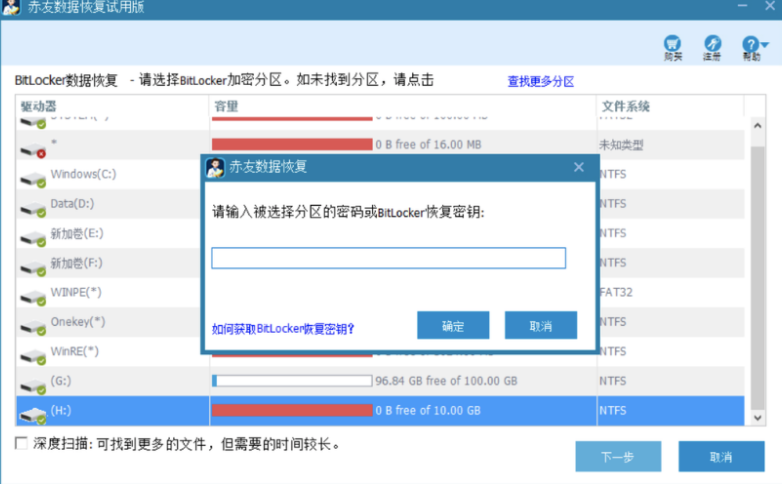The height and width of the screenshot is (484, 782).
Task: Click the WinRE(*) row label
Action: (x=75, y=351)
